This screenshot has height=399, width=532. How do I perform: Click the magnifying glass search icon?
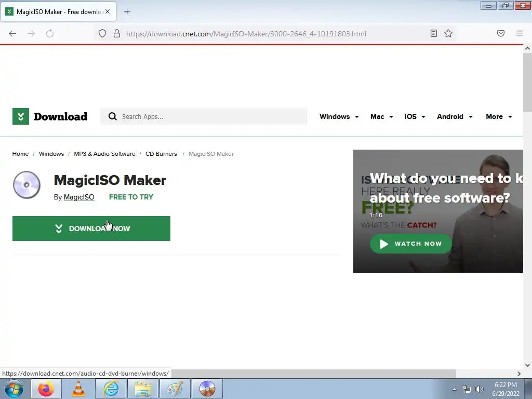click(x=113, y=116)
